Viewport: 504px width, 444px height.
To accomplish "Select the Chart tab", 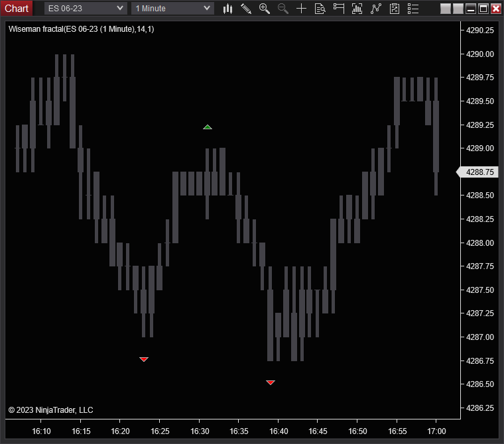I will pos(17,9).
